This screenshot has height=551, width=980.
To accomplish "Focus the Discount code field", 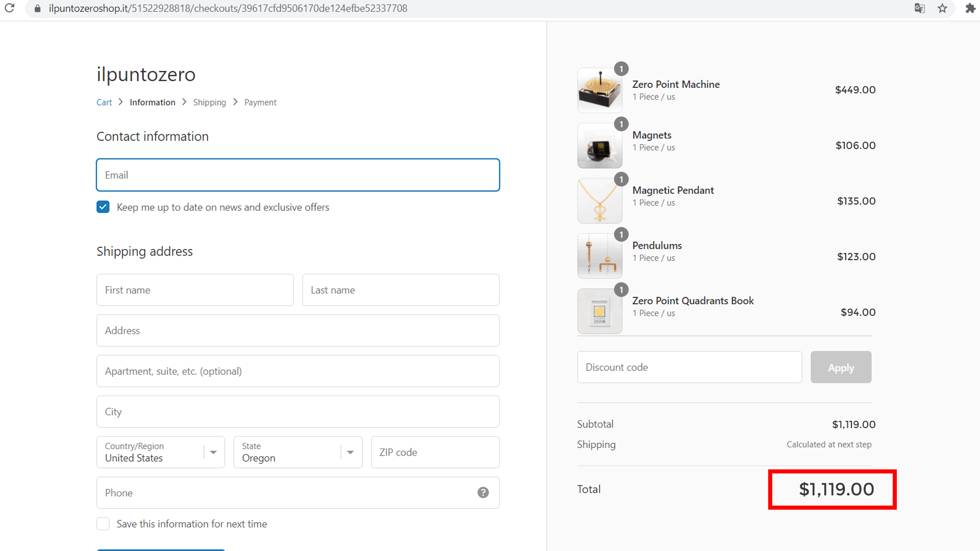I will click(x=690, y=367).
